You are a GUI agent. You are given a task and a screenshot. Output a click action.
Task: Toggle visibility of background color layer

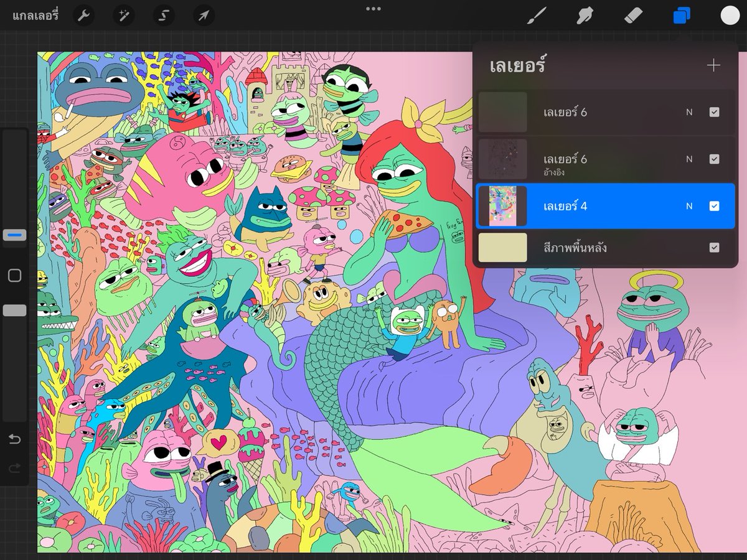(x=714, y=248)
